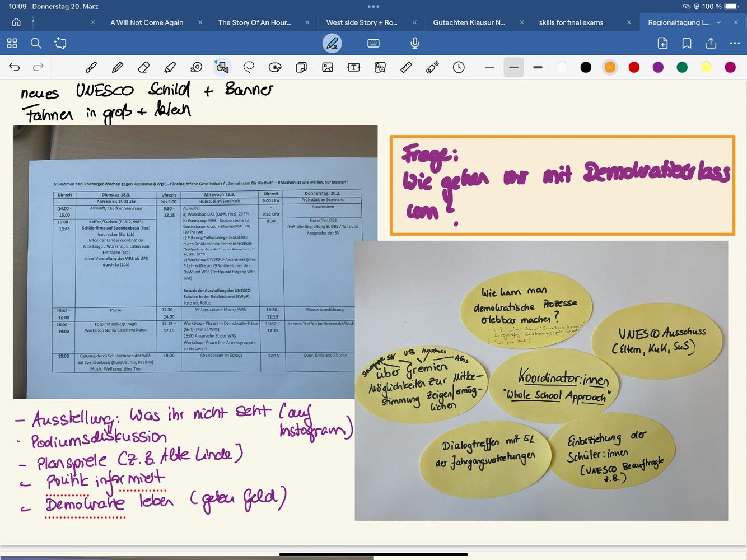Image resolution: width=747 pixels, height=560 pixels.
Task: Add a new page to the notebook
Action: point(662,43)
